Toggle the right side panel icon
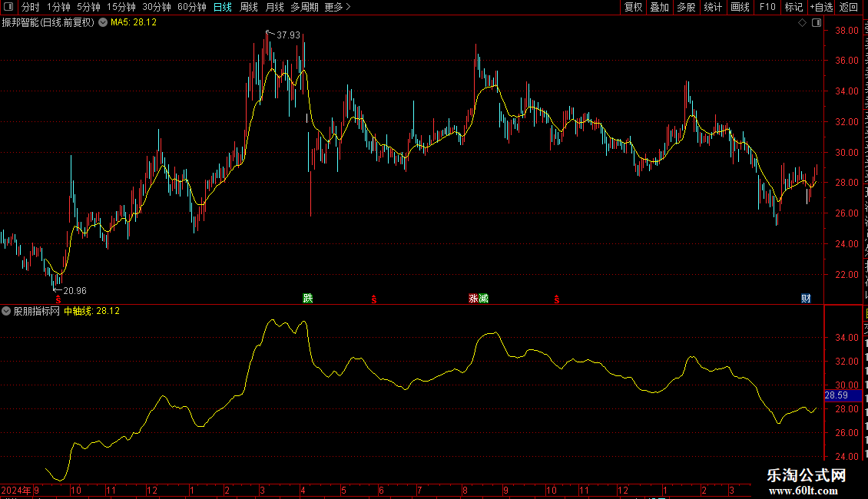 (817, 23)
